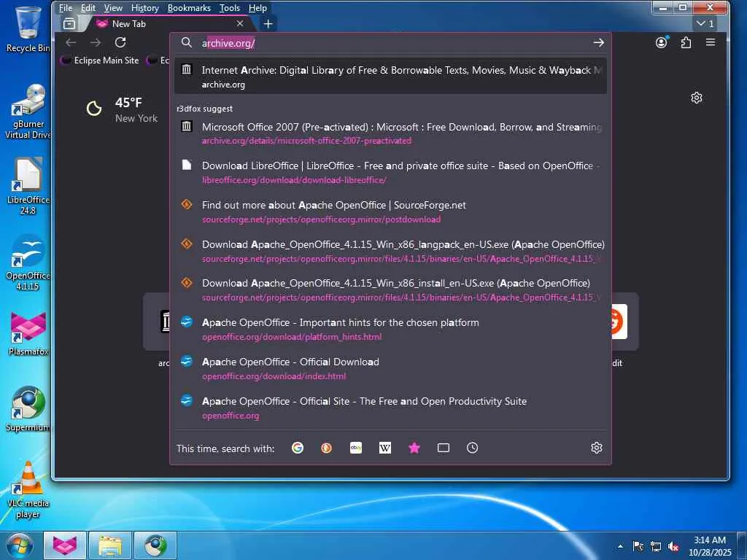
Task: Launch OpenOffice 4.1.15 desktop shortcut
Action: click(28, 262)
